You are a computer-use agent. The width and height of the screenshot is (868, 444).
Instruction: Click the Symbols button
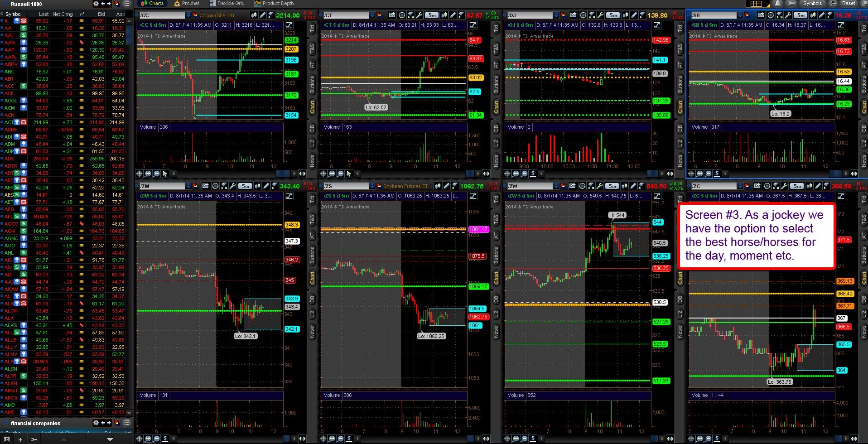point(812,3)
